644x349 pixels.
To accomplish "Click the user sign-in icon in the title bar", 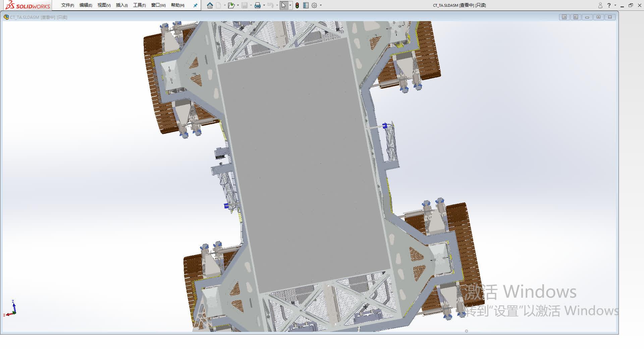I will click(x=600, y=5).
